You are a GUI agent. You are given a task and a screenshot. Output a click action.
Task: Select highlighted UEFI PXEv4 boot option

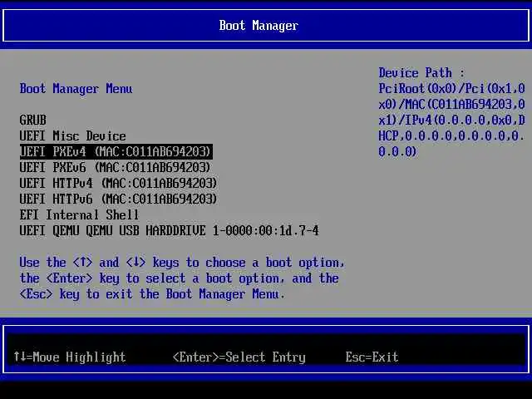pyautogui.click(x=116, y=151)
